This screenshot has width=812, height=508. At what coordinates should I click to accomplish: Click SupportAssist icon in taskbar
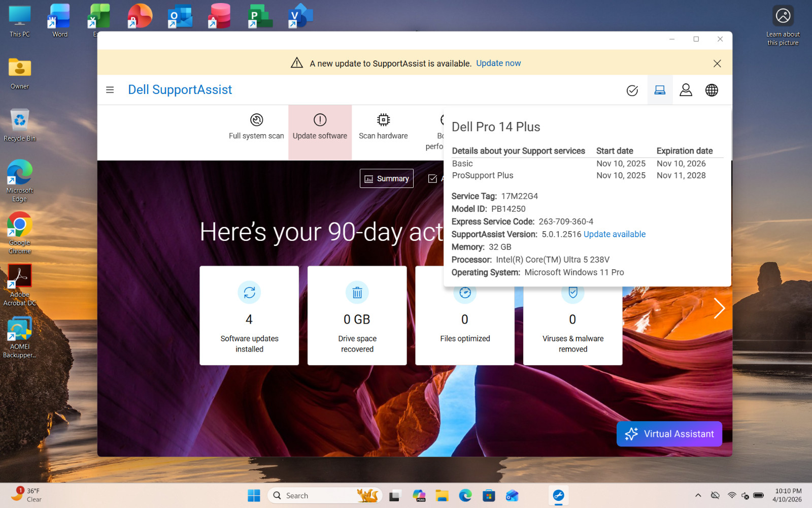tap(559, 495)
